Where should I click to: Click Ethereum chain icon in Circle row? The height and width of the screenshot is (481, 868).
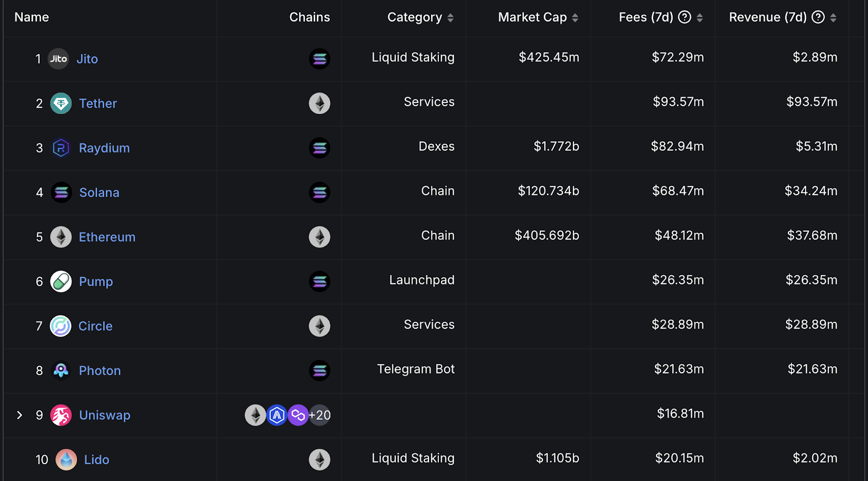pyautogui.click(x=320, y=326)
